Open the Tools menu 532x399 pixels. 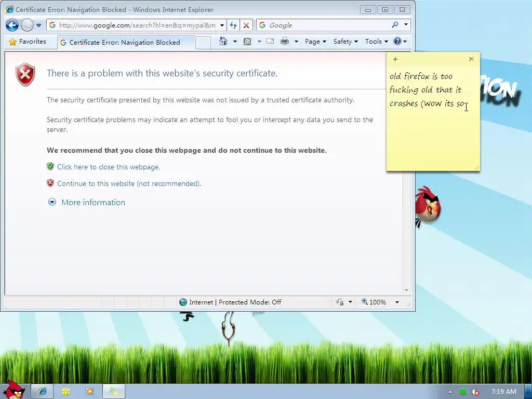pyautogui.click(x=376, y=42)
